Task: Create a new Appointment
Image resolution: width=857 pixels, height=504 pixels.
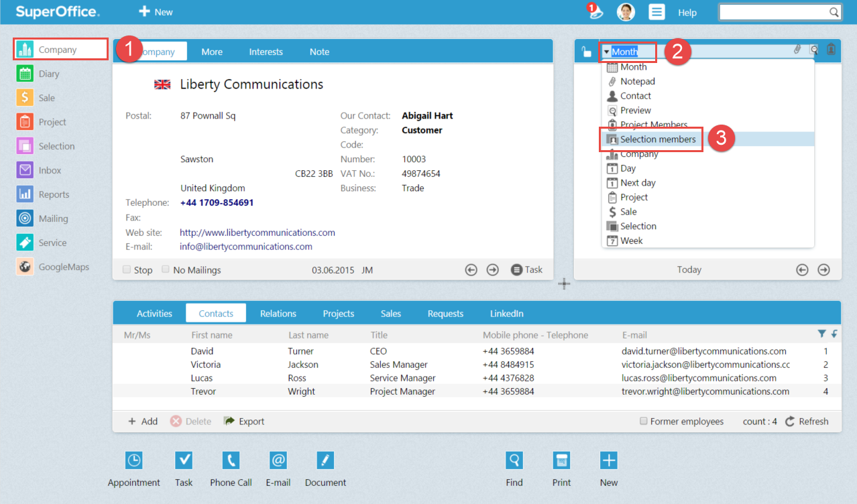Action: coord(134,469)
